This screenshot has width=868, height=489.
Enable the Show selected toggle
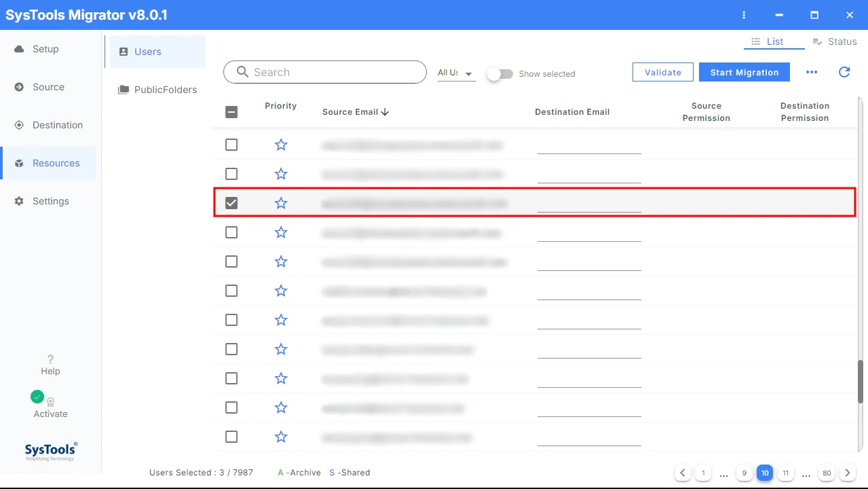(500, 74)
